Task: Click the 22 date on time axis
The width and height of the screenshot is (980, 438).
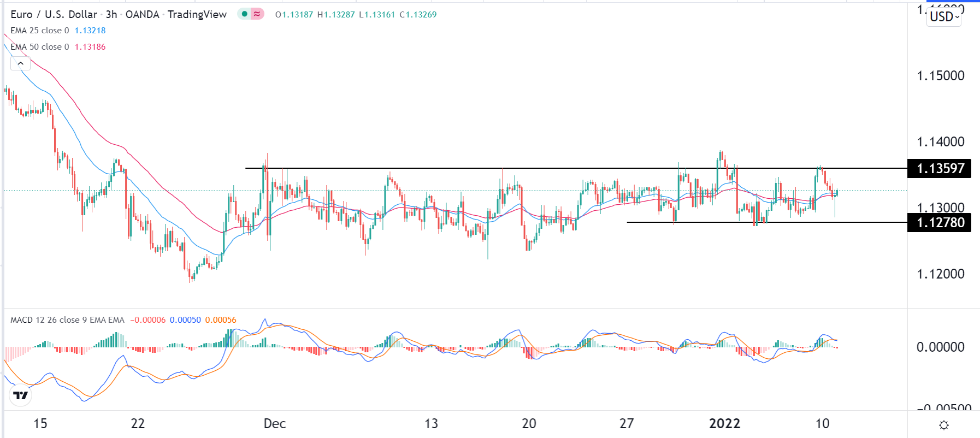Action: 138,424
